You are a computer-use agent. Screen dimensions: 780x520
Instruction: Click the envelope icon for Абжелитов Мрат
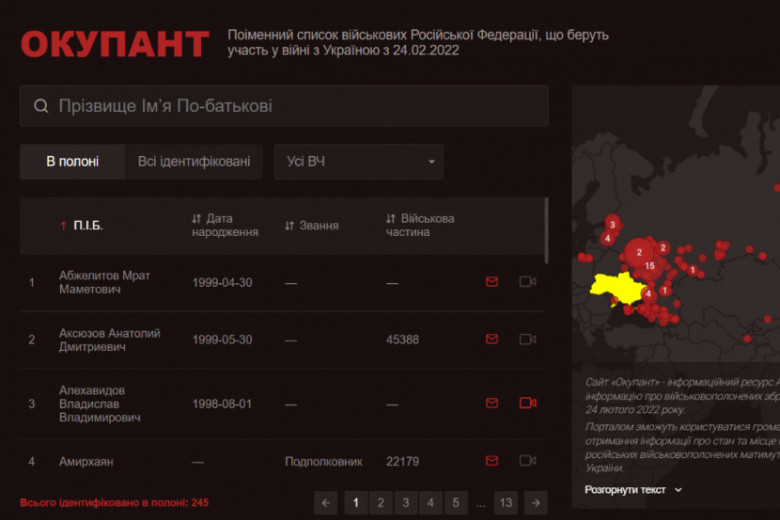click(x=491, y=282)
